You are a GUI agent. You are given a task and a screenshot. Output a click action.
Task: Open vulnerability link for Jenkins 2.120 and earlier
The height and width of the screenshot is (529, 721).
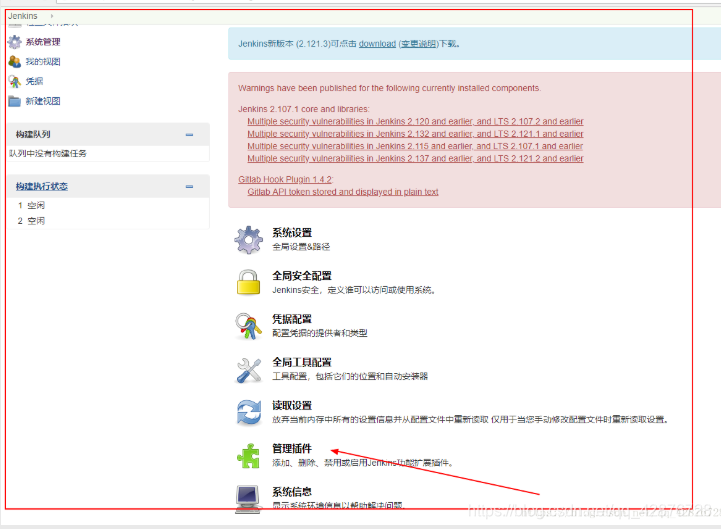415,121
